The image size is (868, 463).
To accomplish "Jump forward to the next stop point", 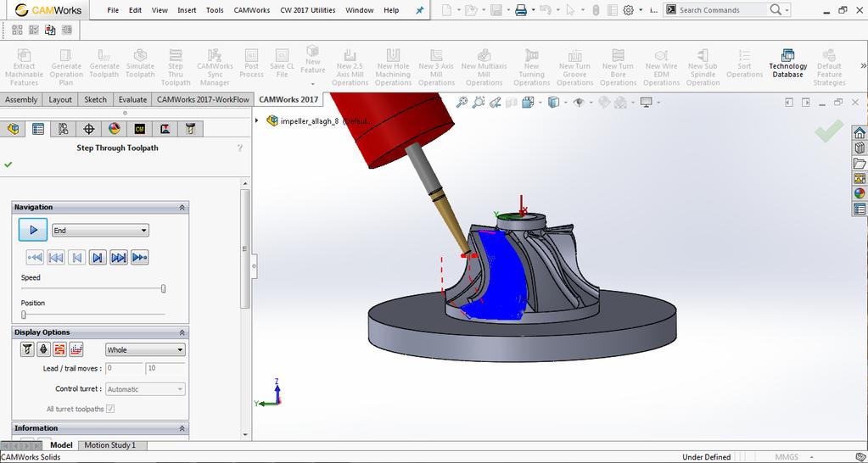I will [x=139, y=257].
